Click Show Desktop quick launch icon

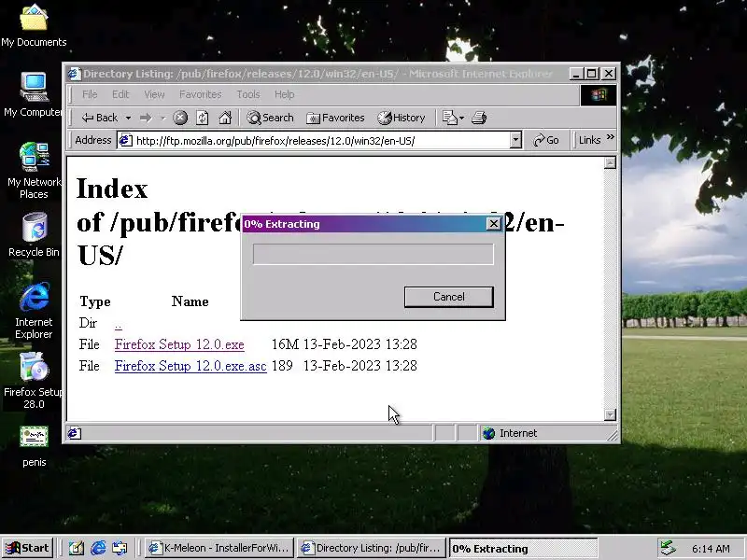click(77, 548)
